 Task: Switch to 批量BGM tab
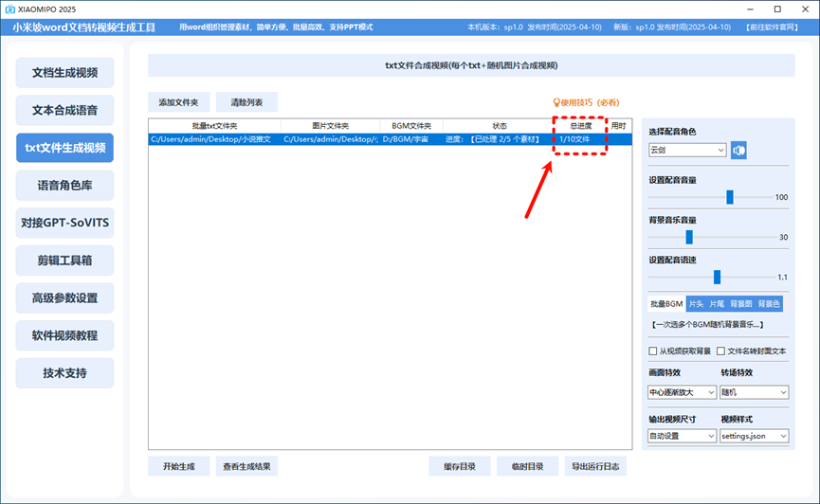666,304
